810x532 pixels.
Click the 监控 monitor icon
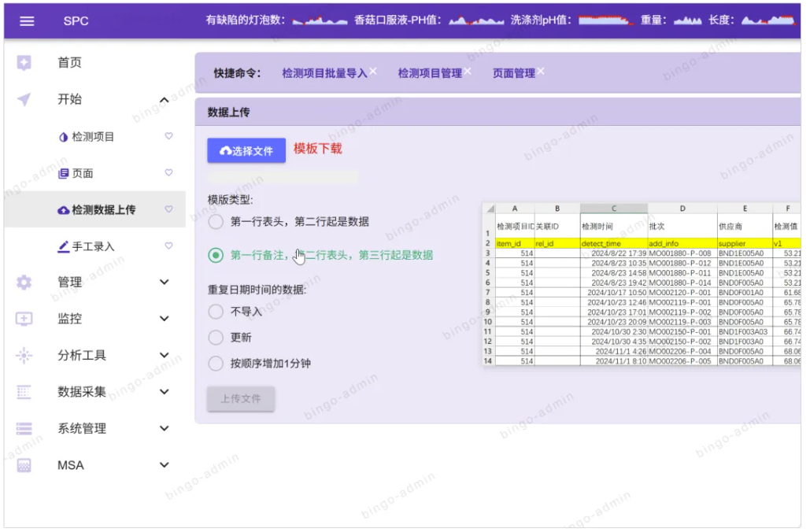24,319
